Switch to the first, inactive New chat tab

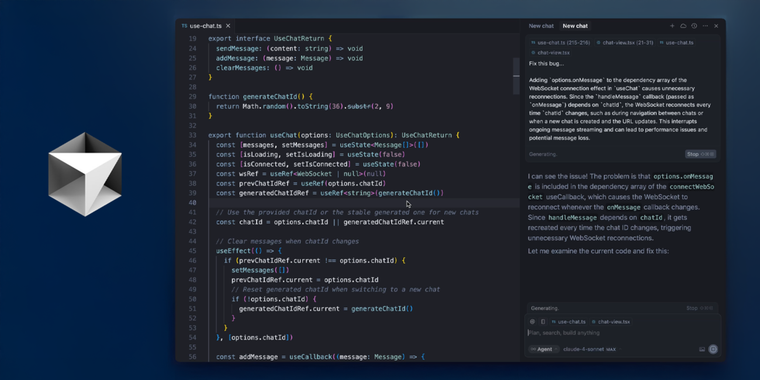[x=541, y=26]
